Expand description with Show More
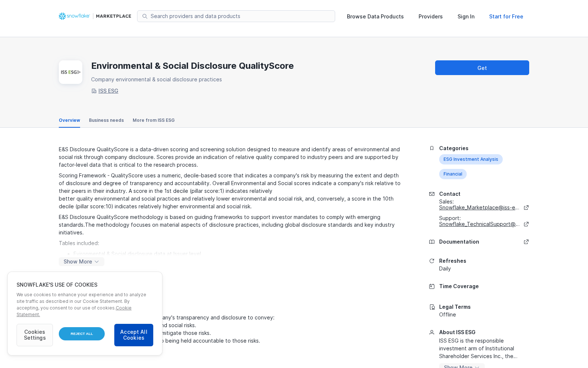588x368 pixels. (x=82, y=262)
